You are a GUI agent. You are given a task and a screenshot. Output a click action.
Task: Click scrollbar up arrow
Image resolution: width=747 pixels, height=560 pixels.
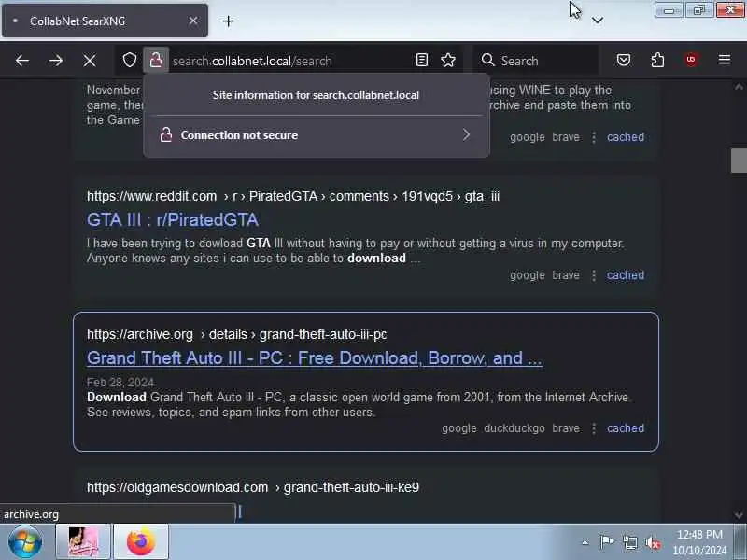[x=739, y=87]
